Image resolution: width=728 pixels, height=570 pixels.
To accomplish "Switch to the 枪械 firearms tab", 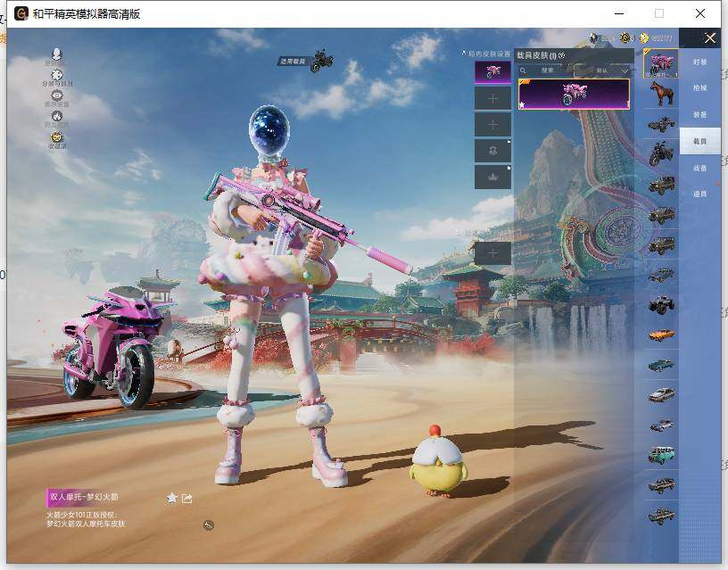I will (x=699, y=87).
